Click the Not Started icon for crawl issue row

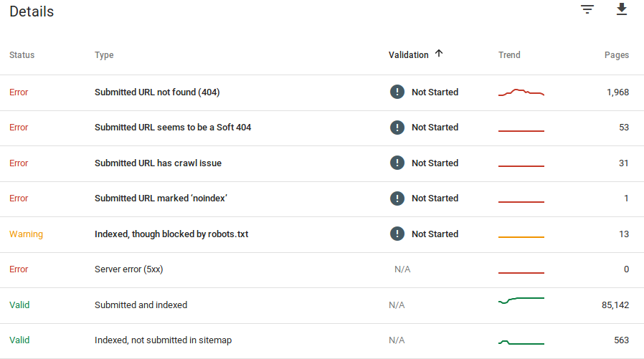[x=397, y=163]
